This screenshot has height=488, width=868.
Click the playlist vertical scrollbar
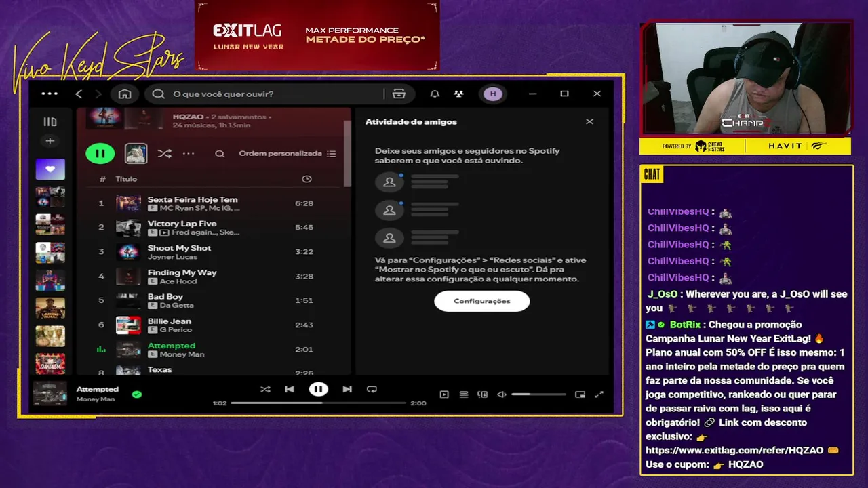coord(348,153)
